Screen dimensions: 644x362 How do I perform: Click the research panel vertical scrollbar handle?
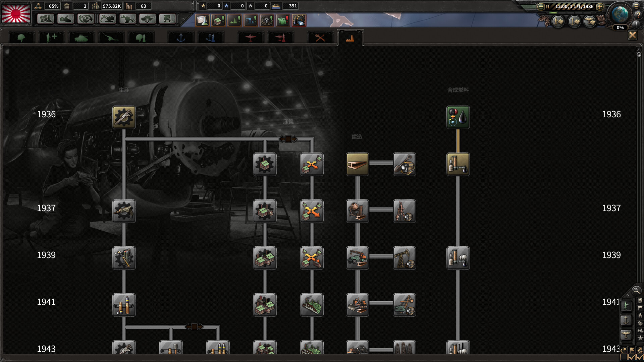tap(639, 54)
